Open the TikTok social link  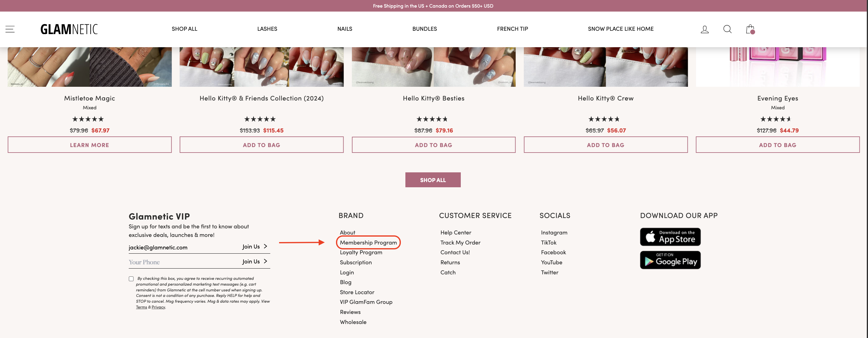pos(548,243)
